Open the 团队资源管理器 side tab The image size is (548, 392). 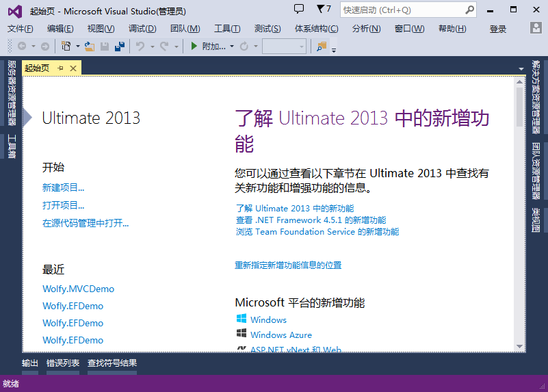coord(536,171)
